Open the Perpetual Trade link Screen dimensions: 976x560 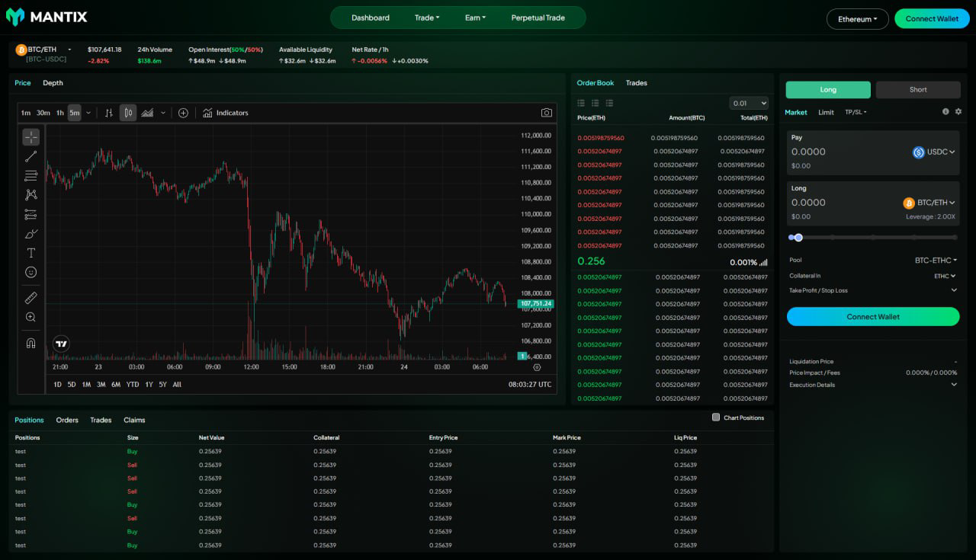538,18
